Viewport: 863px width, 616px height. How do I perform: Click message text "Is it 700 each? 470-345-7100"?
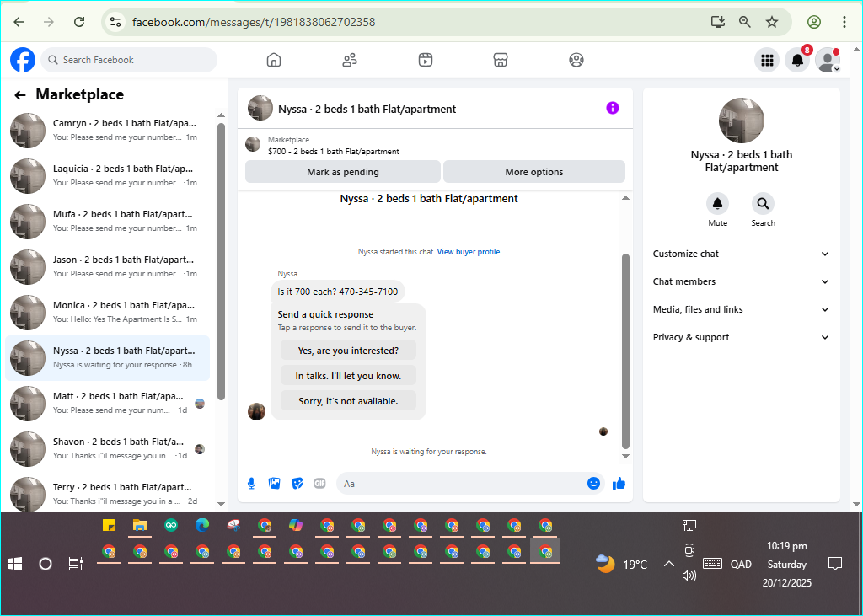[x=338, y=292]
